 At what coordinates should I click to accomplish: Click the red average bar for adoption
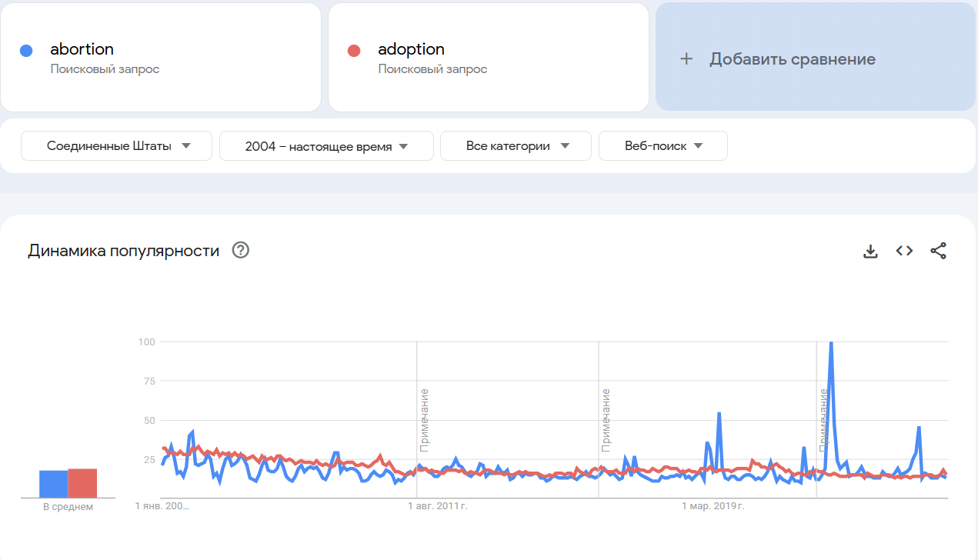click(82, 483)
